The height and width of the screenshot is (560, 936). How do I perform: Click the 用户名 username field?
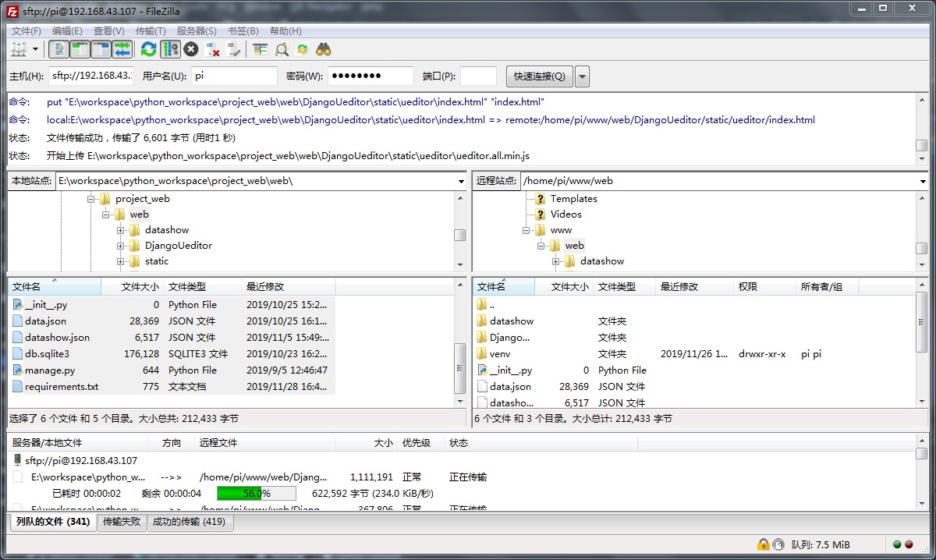coord(234,76)
